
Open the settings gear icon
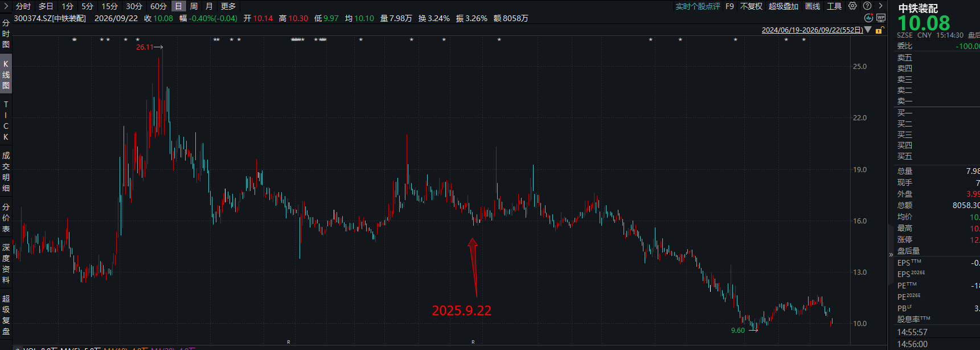tap(852, 6)
